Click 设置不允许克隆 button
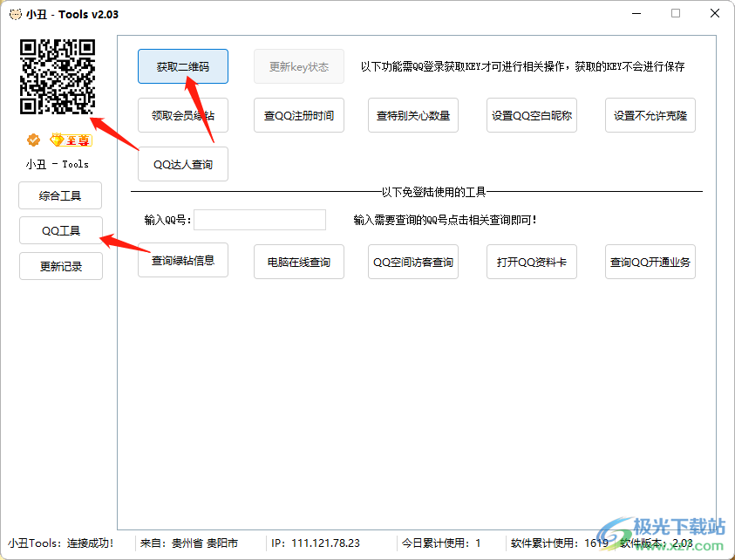735x560 pixels. 650,115
